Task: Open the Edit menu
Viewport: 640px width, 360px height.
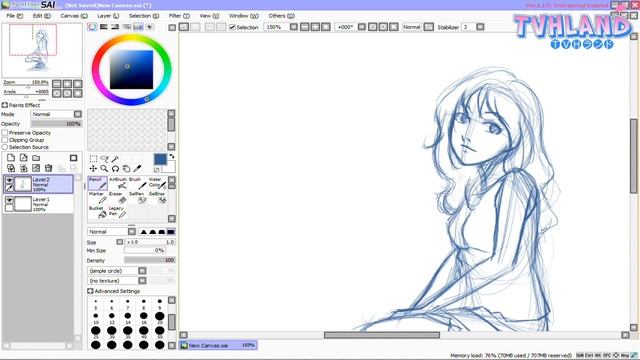Action: point(42,16)
